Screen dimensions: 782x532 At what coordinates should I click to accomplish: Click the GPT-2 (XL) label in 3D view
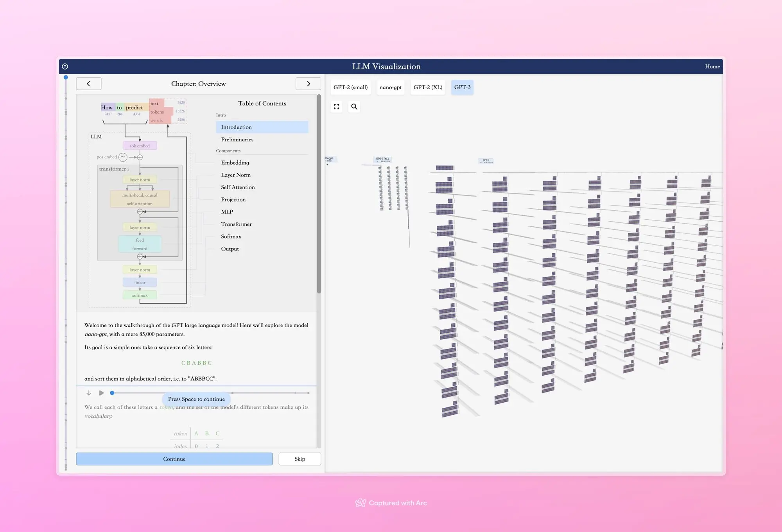tap(382, 159)
